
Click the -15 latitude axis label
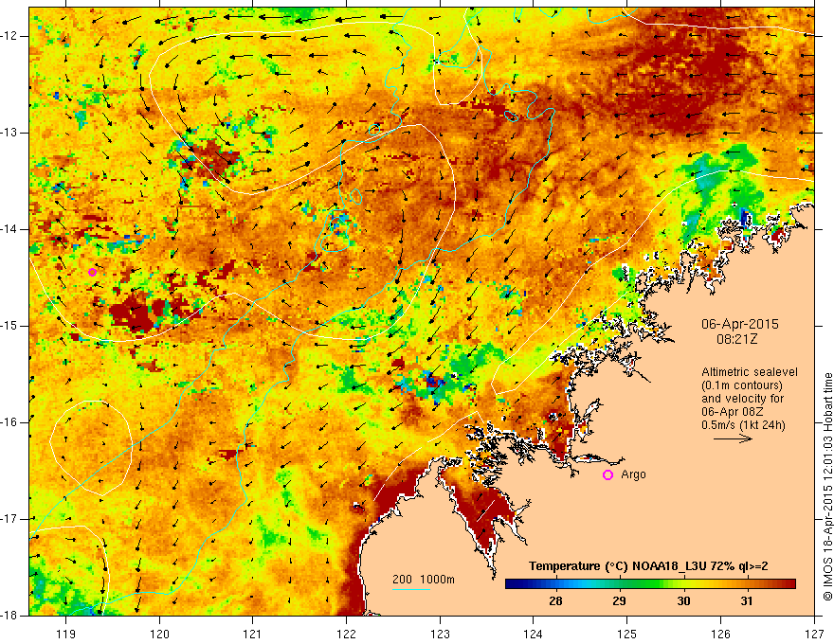9,326
